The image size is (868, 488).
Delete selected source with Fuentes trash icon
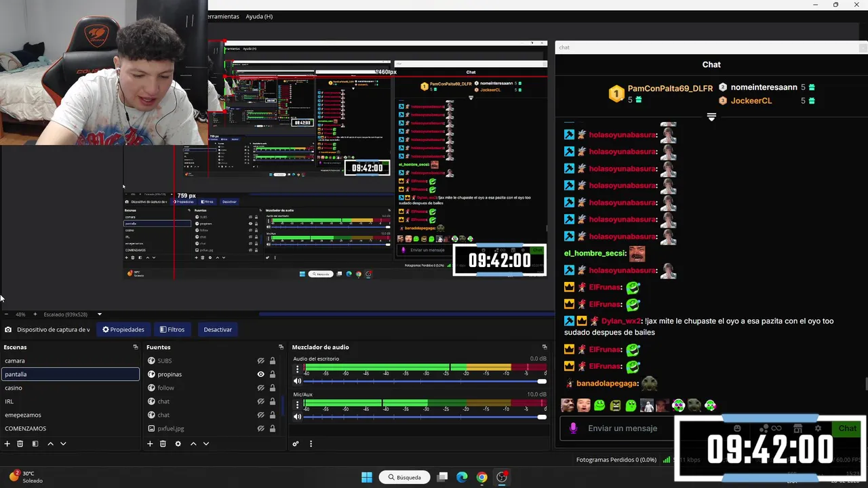click(163, 444)
